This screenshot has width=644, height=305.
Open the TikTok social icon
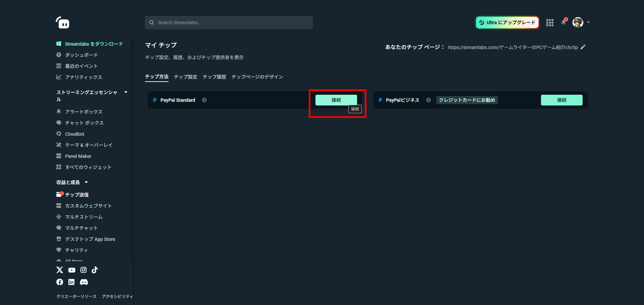(95, 270)
